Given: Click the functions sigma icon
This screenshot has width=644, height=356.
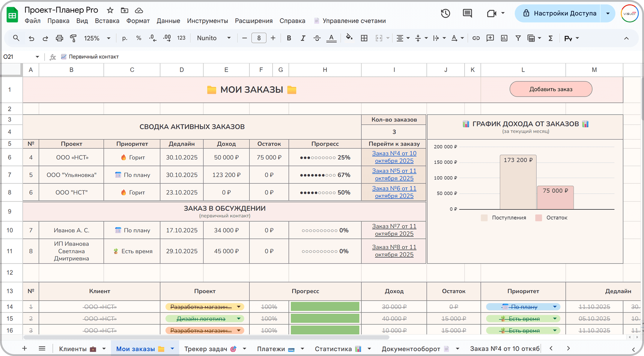Looking at the screenshot, I should point(550,38).
